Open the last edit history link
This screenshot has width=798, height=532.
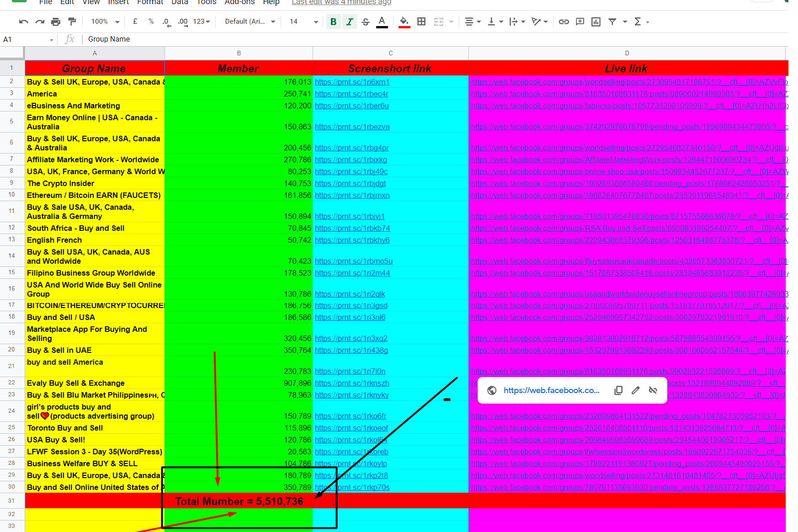[341, 2]
